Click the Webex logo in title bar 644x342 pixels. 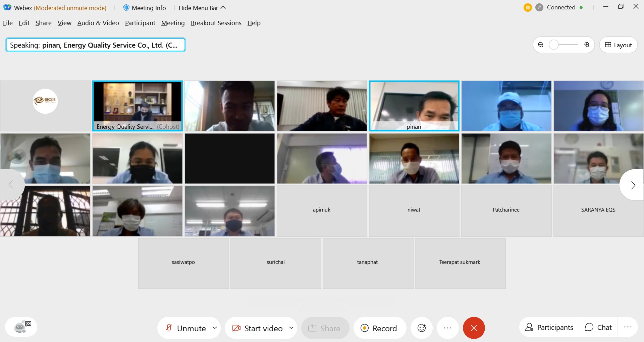coord(7,7)
